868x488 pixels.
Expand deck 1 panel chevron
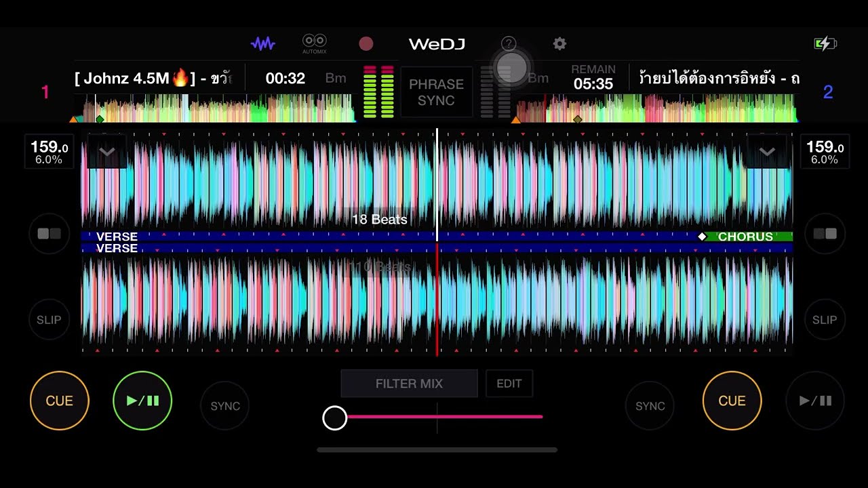click(107, 152)
